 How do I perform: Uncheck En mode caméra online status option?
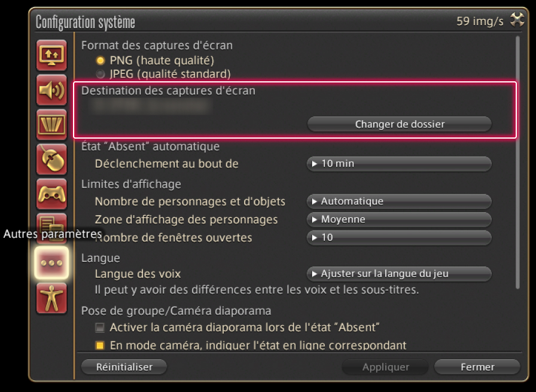[x=100, y=345]
